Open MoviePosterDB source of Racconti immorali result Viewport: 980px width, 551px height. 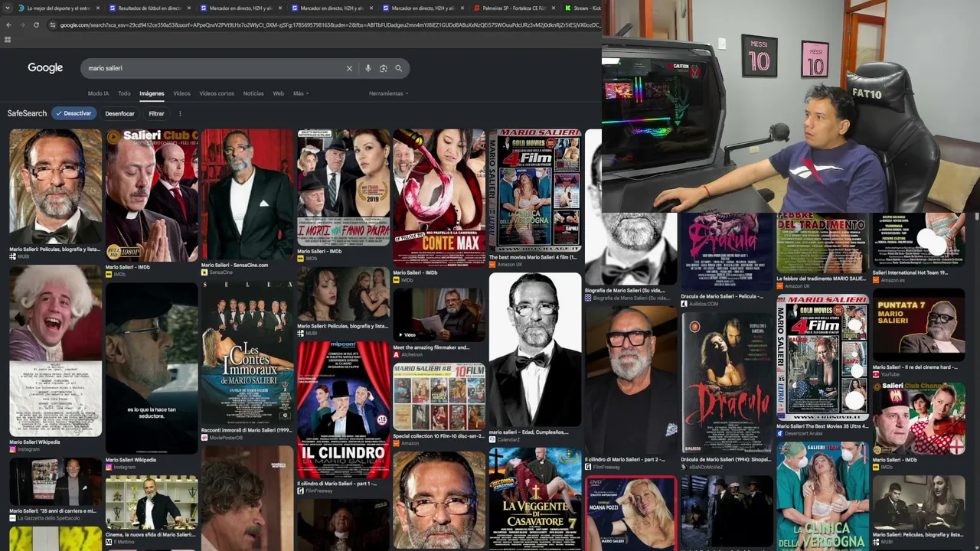(x=222, y=438)
